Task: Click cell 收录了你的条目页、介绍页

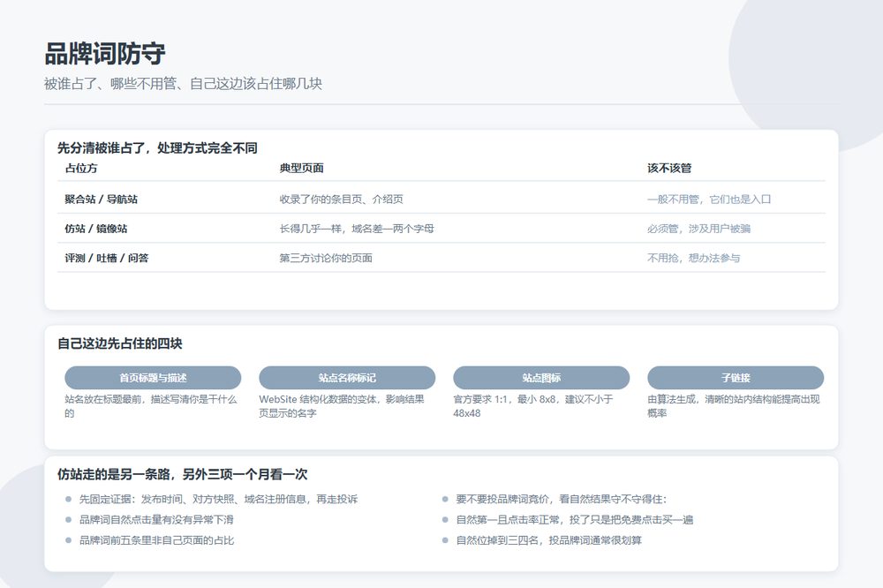Action: [x=341, y=199]
